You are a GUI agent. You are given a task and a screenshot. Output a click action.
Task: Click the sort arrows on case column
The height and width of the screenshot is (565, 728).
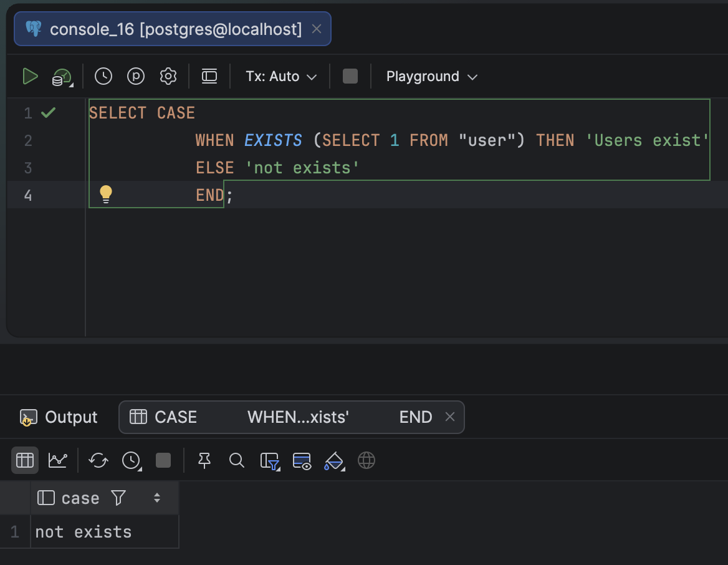click(x=157, y=498)
